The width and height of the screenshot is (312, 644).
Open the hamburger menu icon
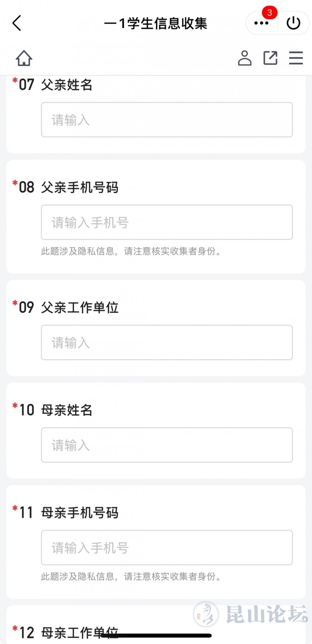click(x=296, y=58)
